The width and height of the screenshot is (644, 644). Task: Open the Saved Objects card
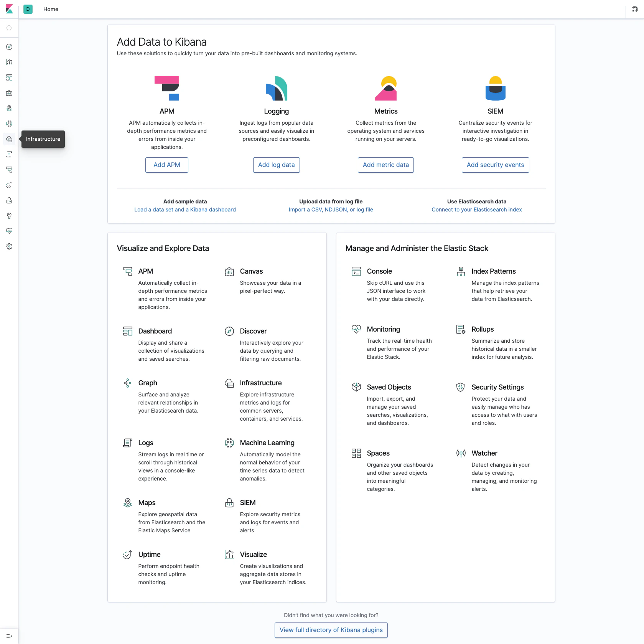click(x=393, y=405)
